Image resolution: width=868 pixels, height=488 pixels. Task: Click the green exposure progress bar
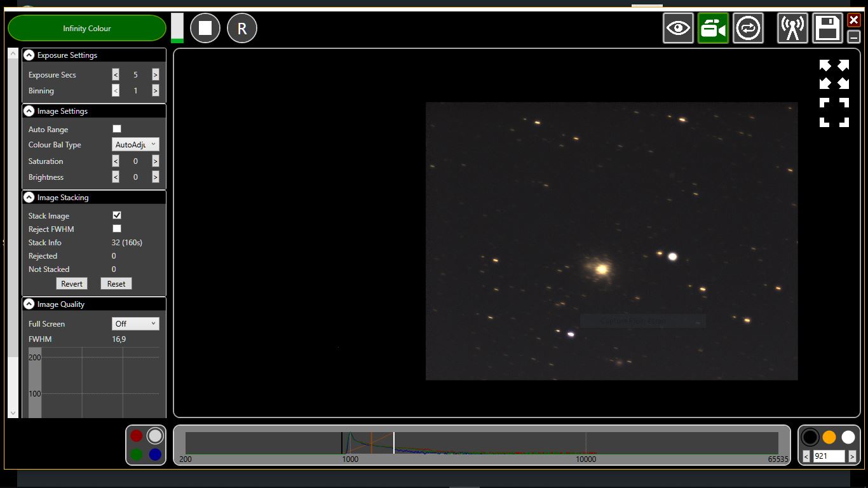177,28
